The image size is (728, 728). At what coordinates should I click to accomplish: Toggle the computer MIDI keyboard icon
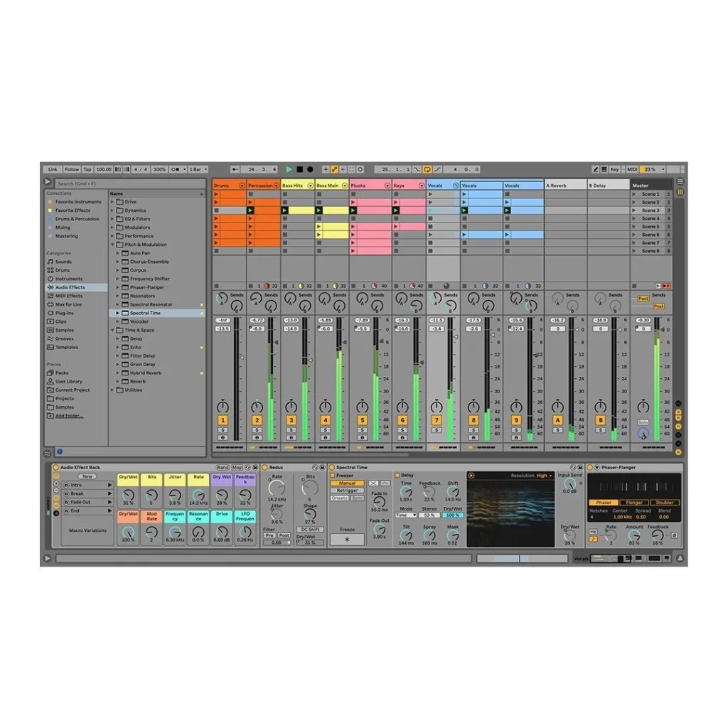click(x=604, y=169)
